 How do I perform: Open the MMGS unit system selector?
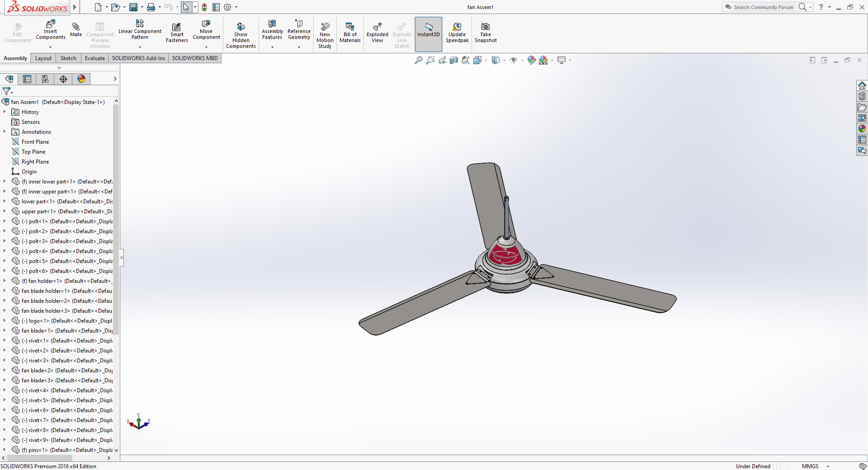tap(816, 466)
